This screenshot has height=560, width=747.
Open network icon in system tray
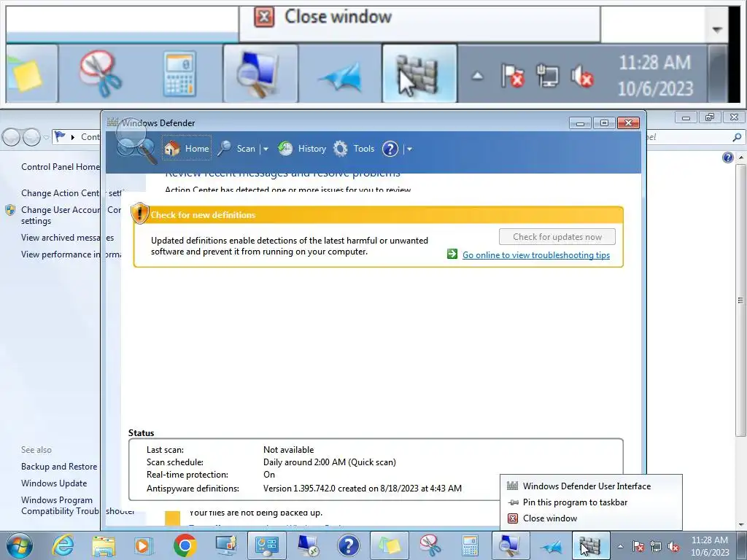(656, 547)
